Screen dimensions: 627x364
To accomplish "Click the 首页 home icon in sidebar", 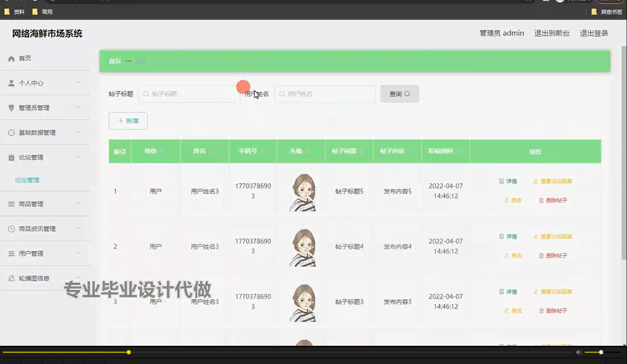I will [x=11, y=58].
